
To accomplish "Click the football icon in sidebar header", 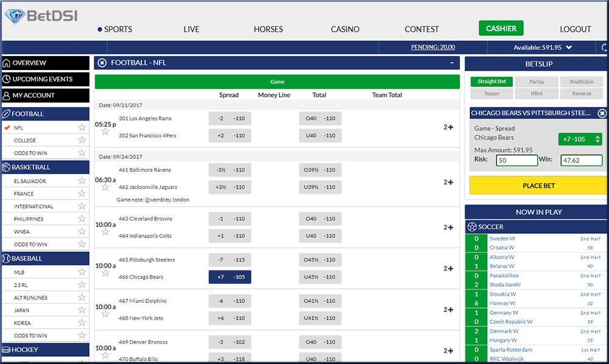I will [x=6, y=114].
